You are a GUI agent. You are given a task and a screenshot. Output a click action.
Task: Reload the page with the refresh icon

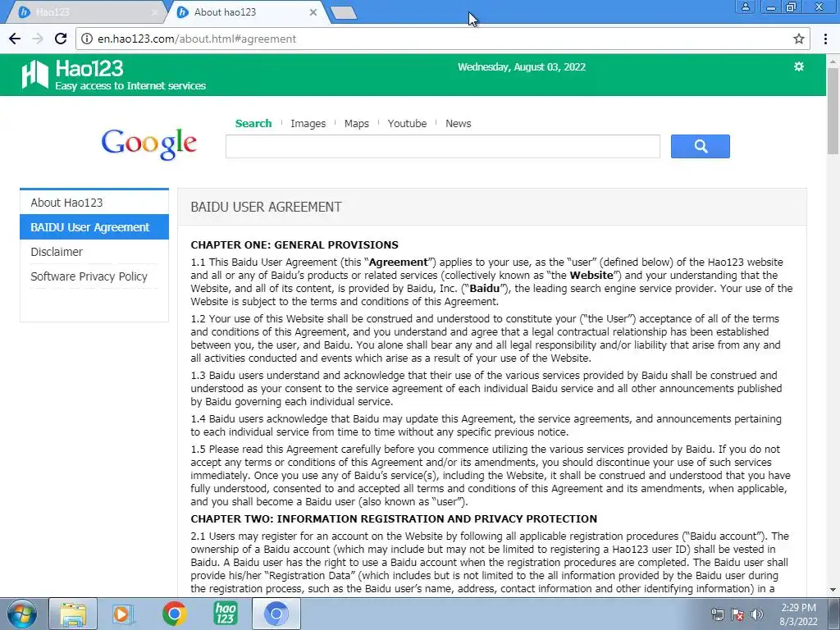(x=61, y=39)
